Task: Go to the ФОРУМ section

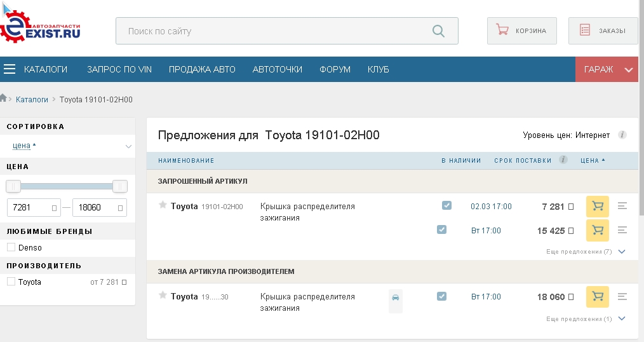Action: (x=335, y=69)
